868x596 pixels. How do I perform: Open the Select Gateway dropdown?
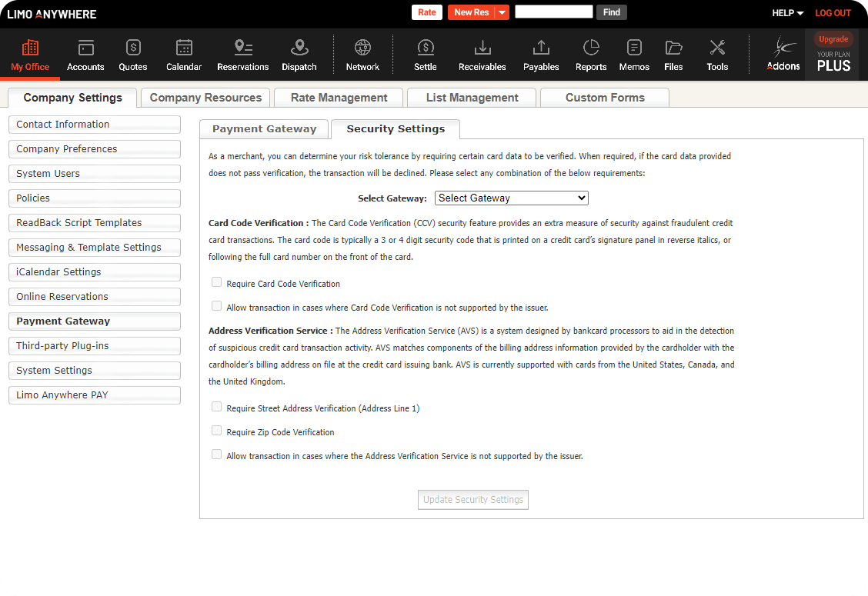512,198
